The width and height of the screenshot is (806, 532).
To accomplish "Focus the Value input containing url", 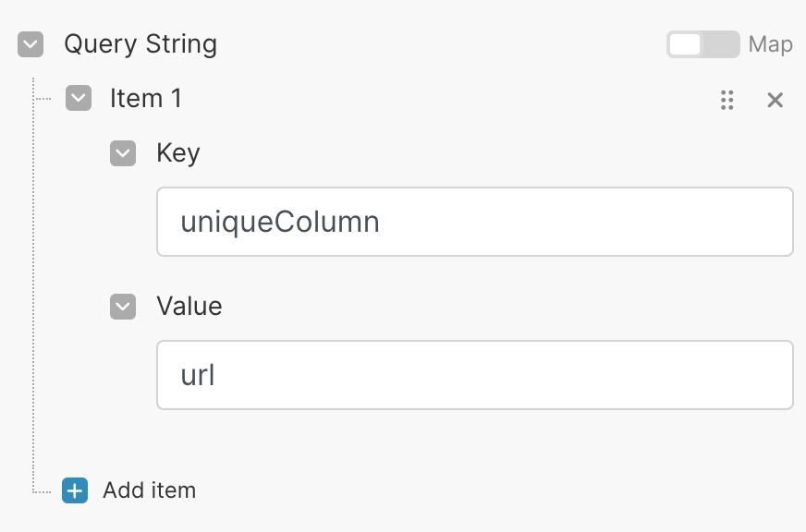I will coord(475,375).
